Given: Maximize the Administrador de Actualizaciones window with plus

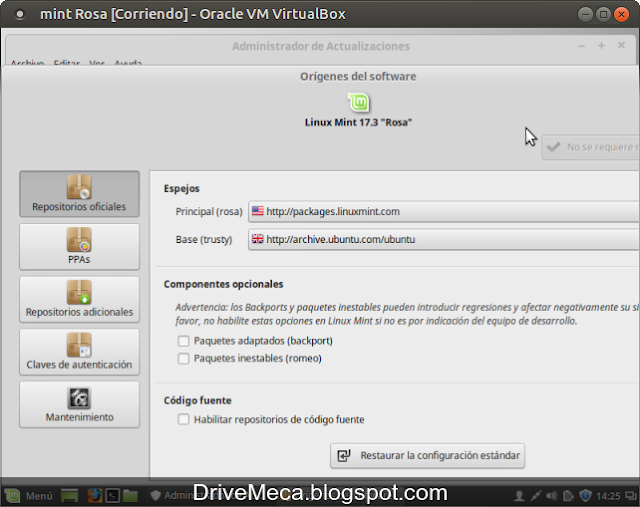Looking at the screenshot, I should click(601, 45).
